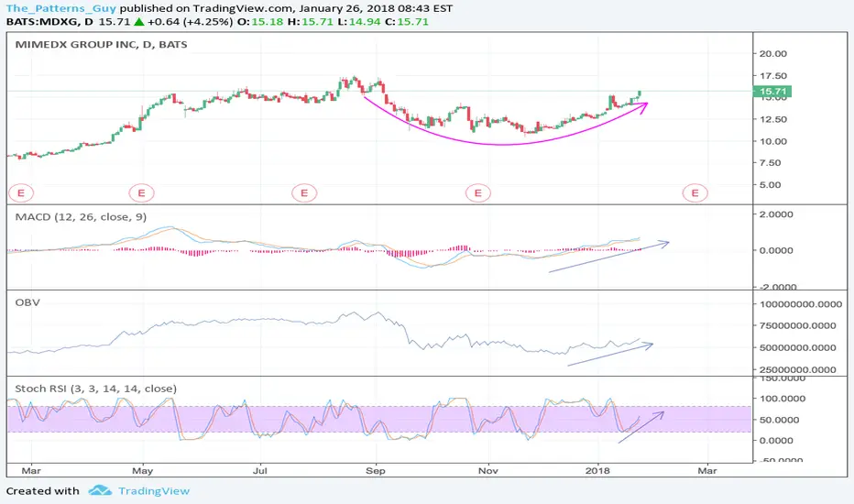Open The_Patterns_Guy author link
Image resolution: width=854 pixels, height=504 pixels.
(x=61, y=8)
